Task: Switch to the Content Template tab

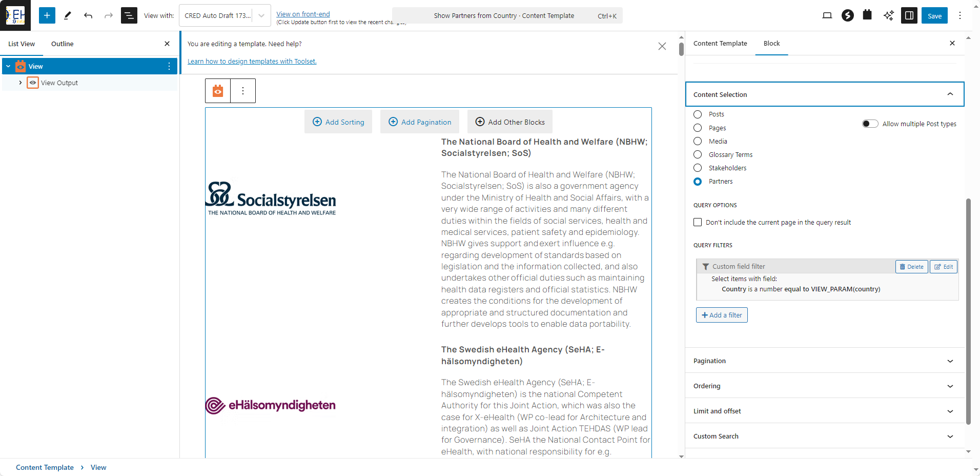Action: (x=720, y=43)
